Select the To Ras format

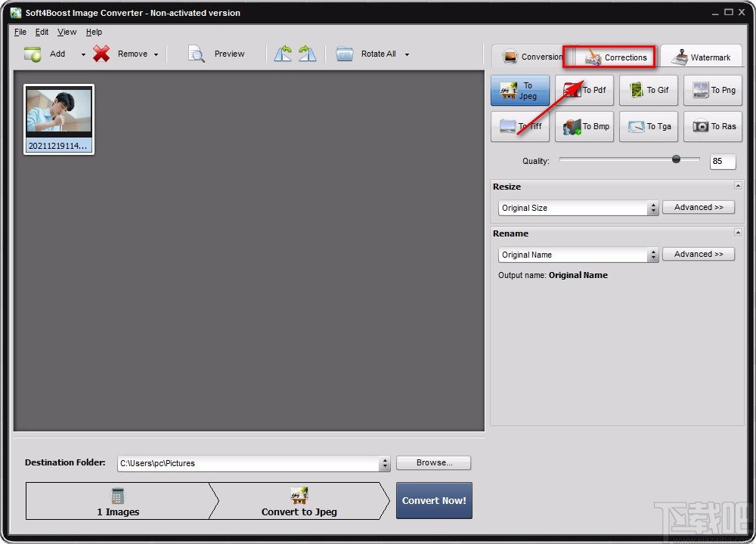tap(713, 126)
